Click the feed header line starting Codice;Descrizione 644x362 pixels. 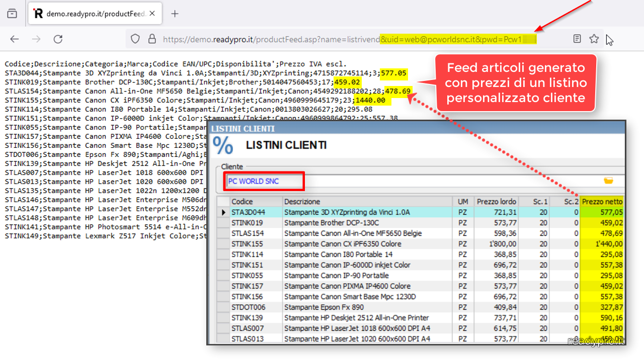[x=176, y=64]
